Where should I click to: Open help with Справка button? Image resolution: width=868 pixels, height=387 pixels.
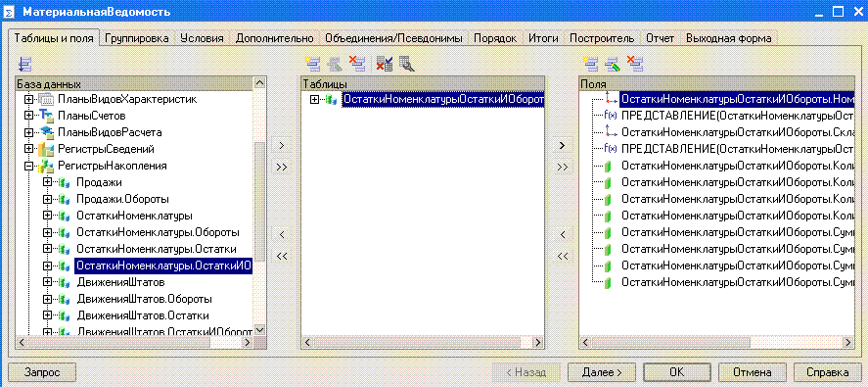pos(827,372)
